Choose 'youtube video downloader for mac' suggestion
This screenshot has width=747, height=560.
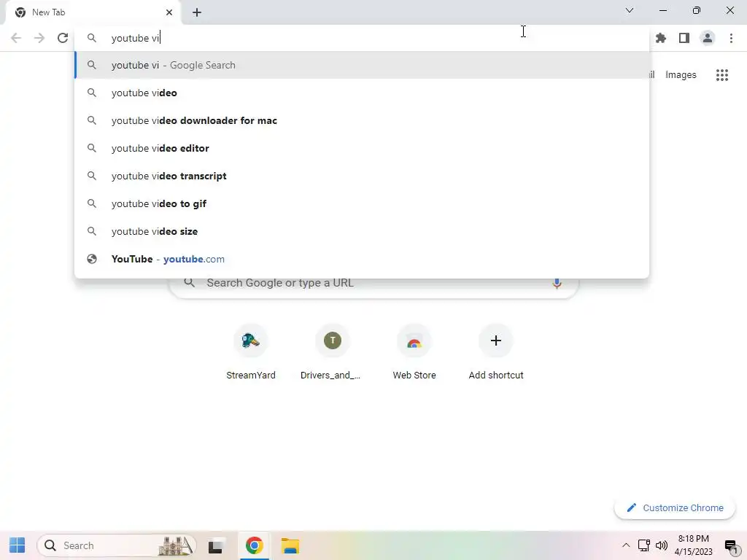click(362, 120)
